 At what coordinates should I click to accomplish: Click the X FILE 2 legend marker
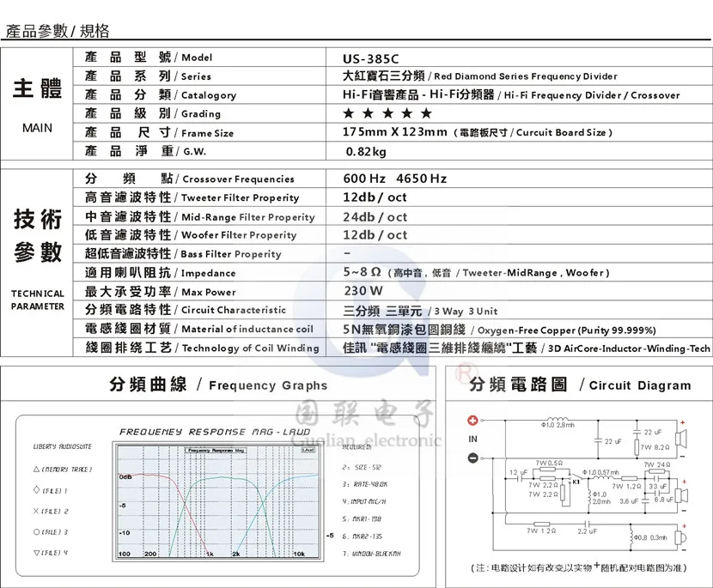36,511
